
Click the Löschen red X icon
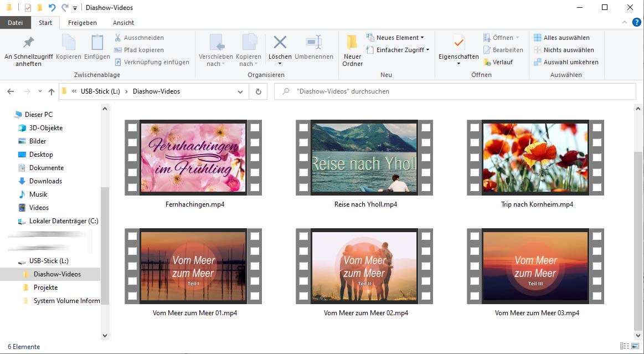(x=280, y=43)
